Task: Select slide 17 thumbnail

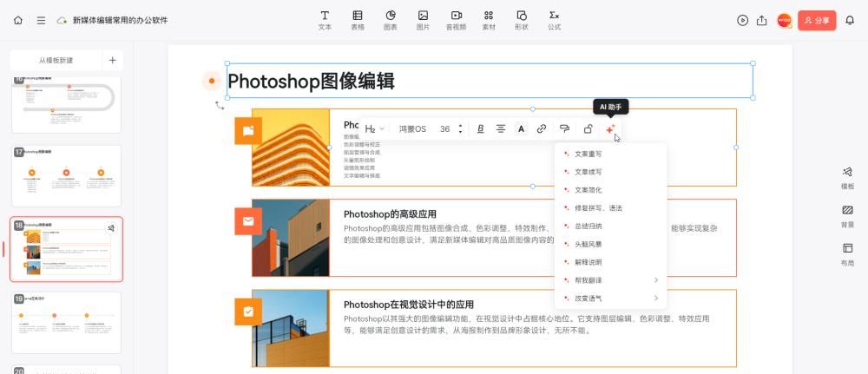Action: (67, 176)
